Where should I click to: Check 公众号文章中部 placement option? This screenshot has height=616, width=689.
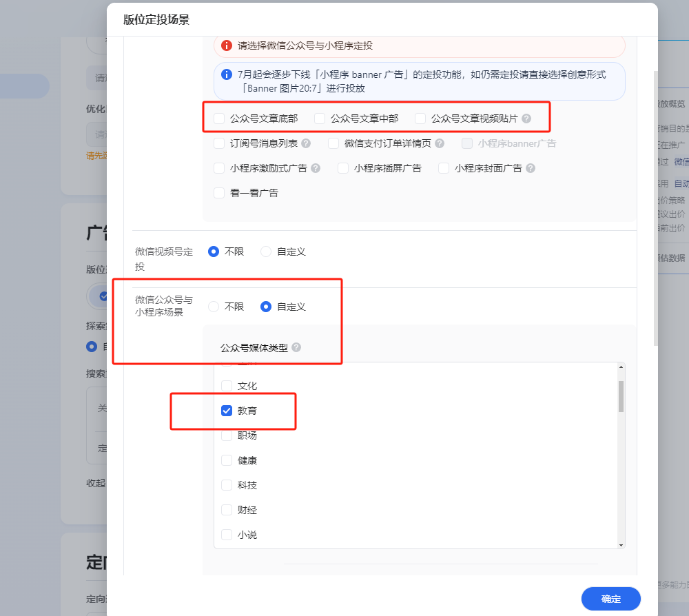point(320,119)
